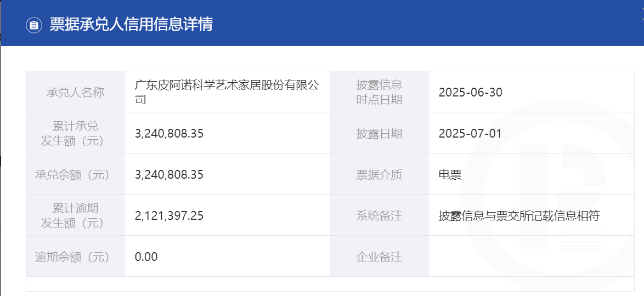Click the 票据承兑人信用信息详情 dialog title

click(131, 25)
